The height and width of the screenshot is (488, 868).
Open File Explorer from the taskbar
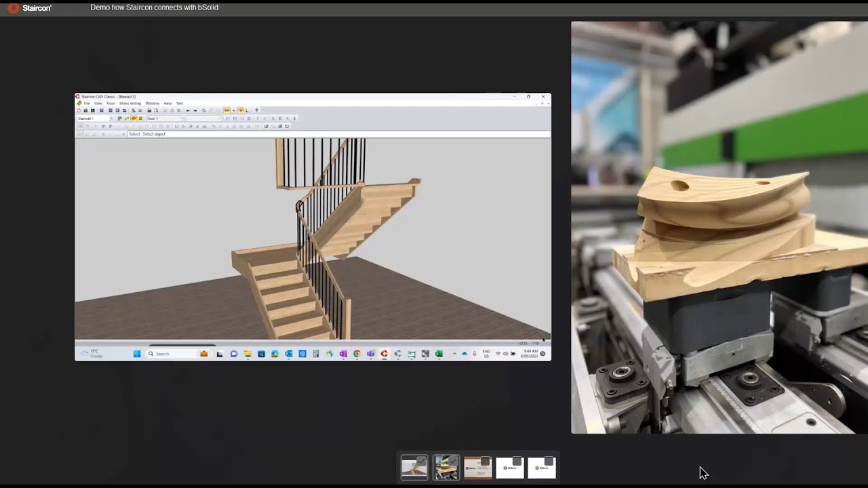(x=248, y=354)
